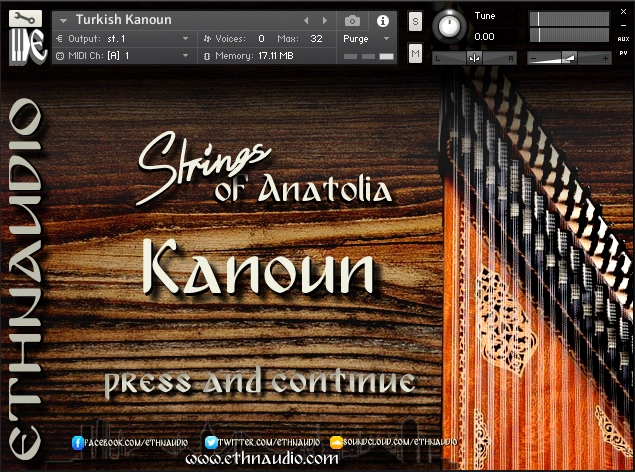Click the output icon beside Output label
The width and height of the screenshot is (635, 472).
[60, 39]
